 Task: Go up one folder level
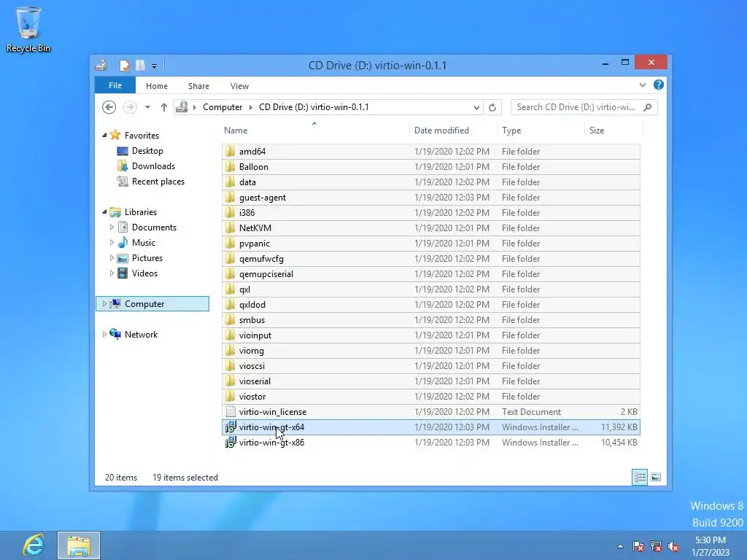(164, 107)
